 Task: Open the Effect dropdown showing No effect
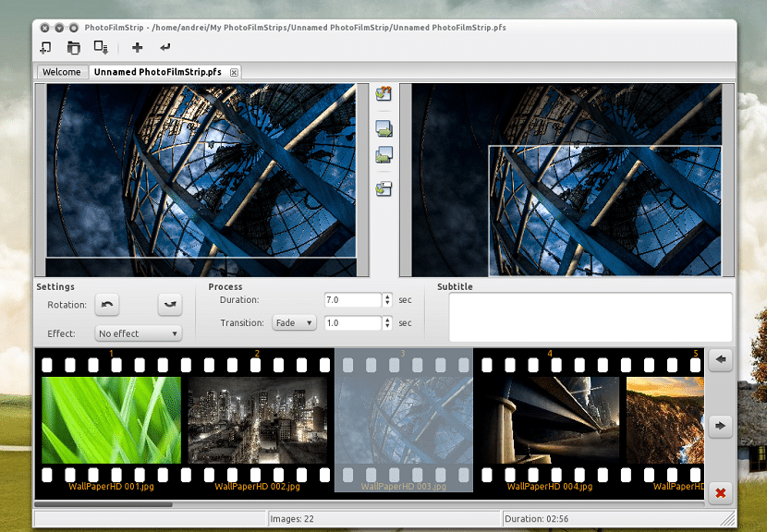(138, 333)
